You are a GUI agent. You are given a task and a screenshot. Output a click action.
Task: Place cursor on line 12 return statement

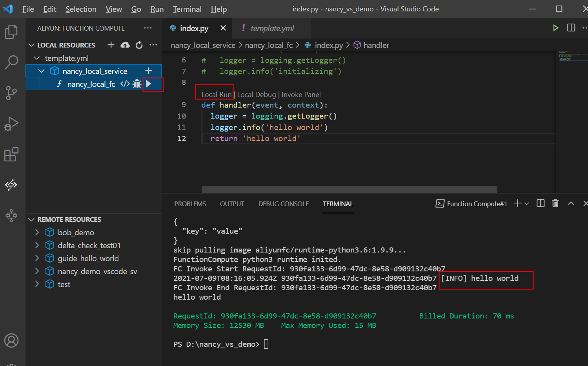(255, 138)
